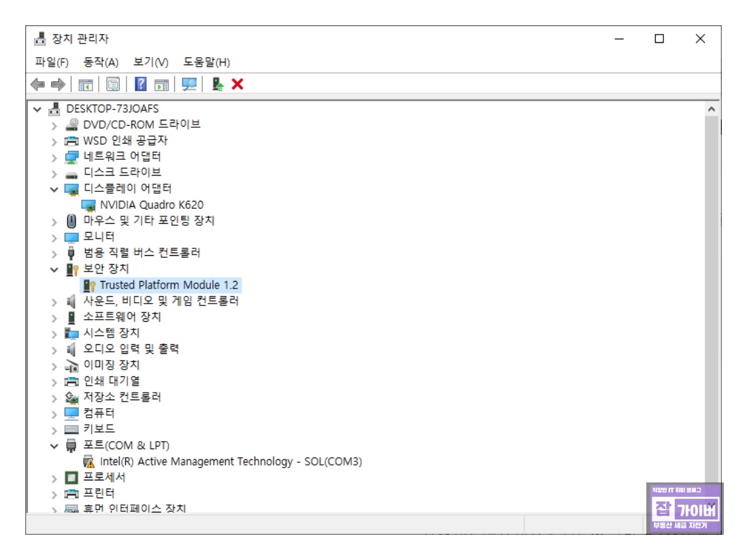Select the 마우스 및 기타 포인팅 장치 row
This screenshot has height=560, width=747.
click(x=148, y=220)
